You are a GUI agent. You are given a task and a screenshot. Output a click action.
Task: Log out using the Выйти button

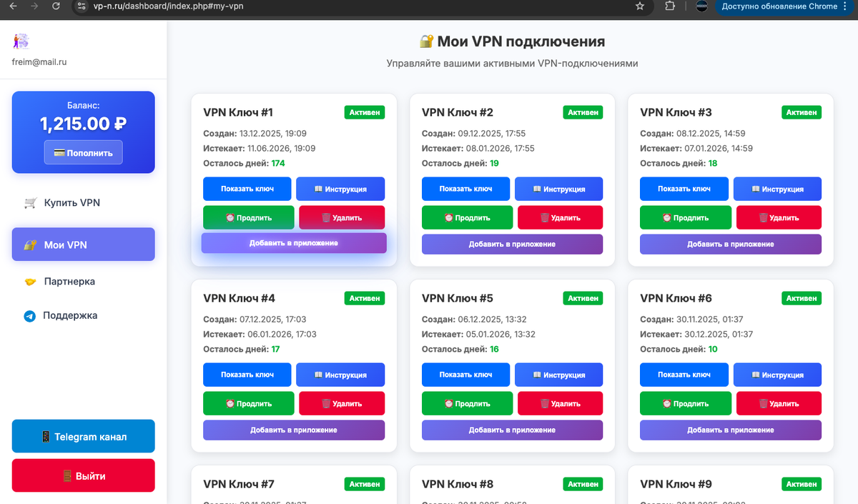(x=84, y=475)
